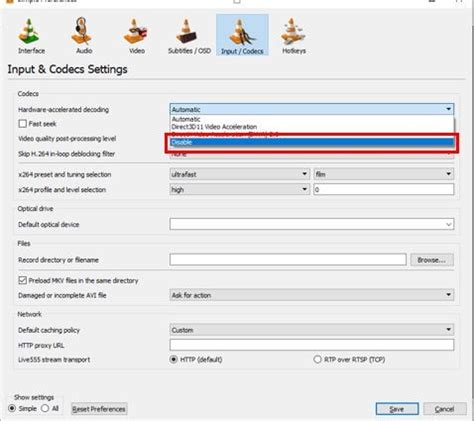Open the Interface preferences cone icon

pyautogui.click(x=31, y=36)
